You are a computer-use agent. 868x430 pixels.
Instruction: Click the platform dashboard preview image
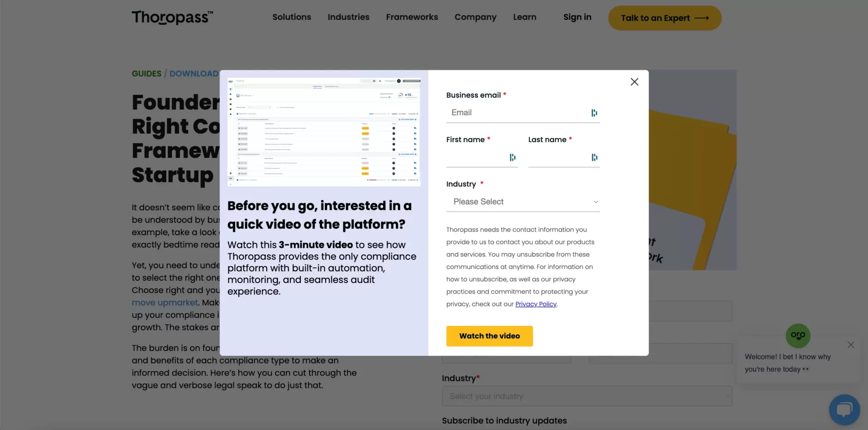tap(324, 131)
